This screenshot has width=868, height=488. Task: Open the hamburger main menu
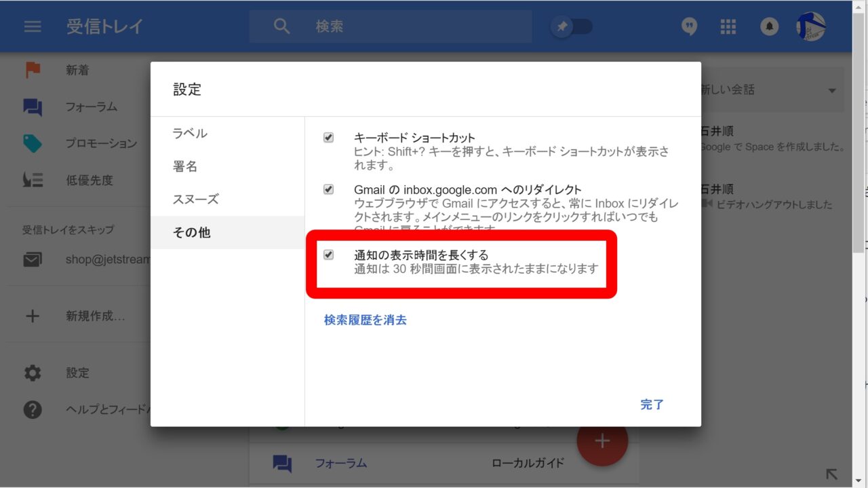point(33,26)
